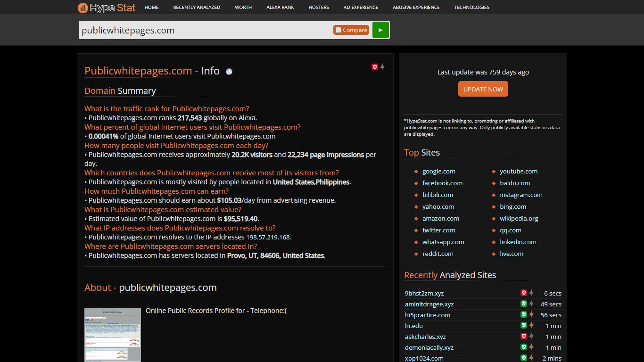Open wikipedia.org in Top Sites
This screenshot has height=362, width=644.
[x=519, y=218]
